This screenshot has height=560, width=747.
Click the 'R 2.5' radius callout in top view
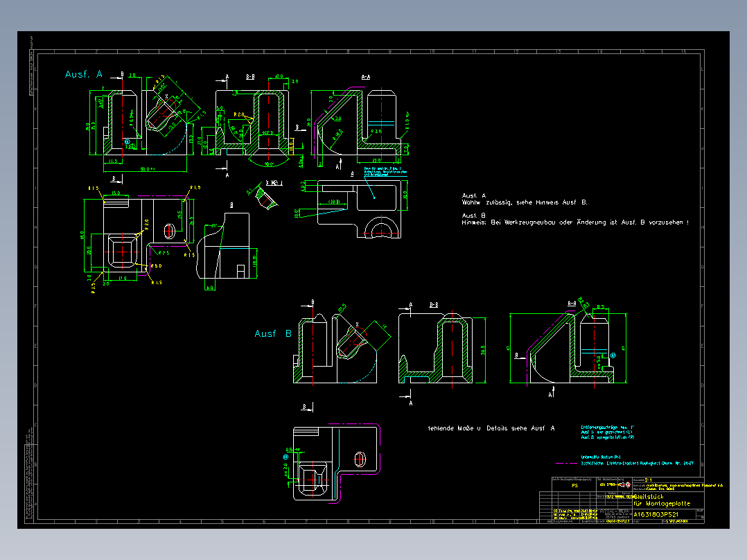[164, 253]
